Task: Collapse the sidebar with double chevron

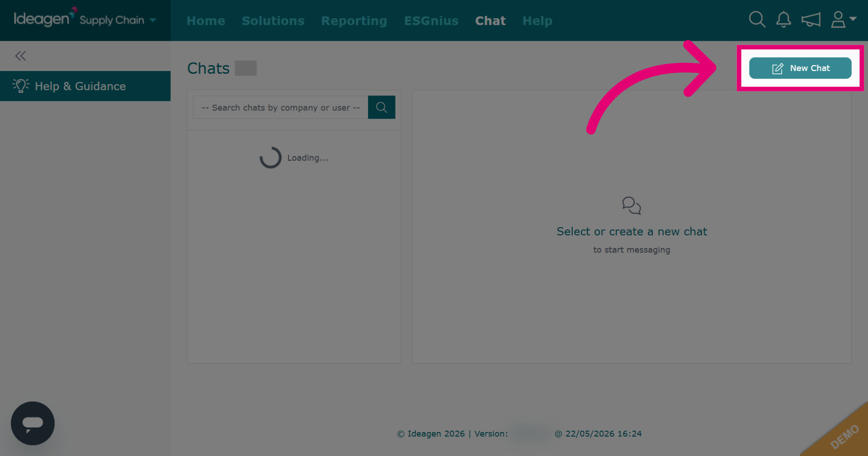Action: point(20,56)
